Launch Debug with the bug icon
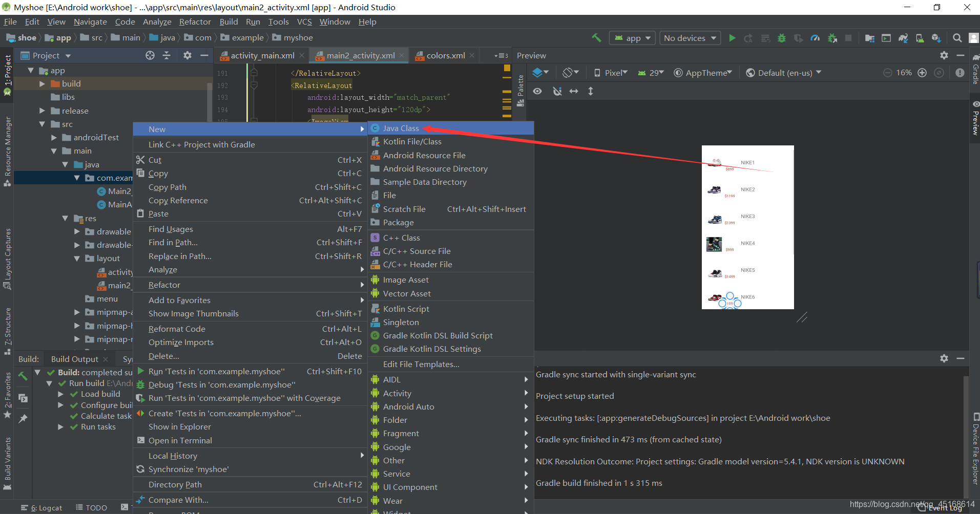This screenshot has width=980, height=514. click(x=781, y=38)
